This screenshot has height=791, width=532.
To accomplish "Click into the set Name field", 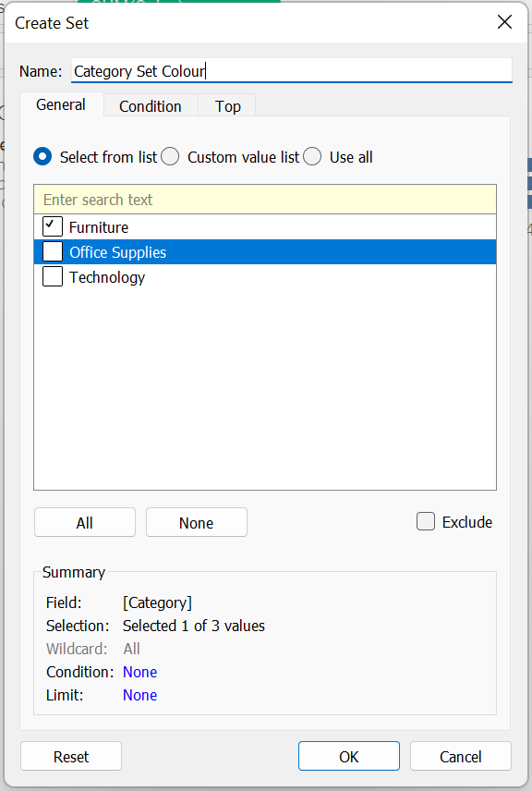I will point(292,70).
